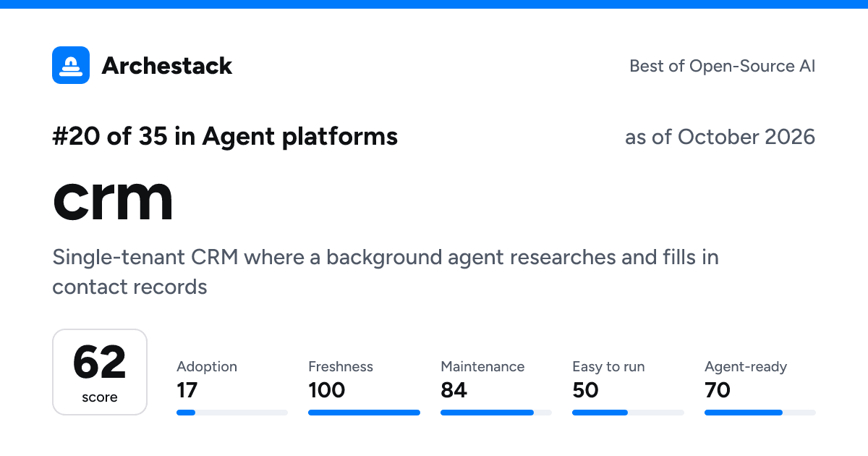Click the Freshness progress bar

click(x=364, y=413)
